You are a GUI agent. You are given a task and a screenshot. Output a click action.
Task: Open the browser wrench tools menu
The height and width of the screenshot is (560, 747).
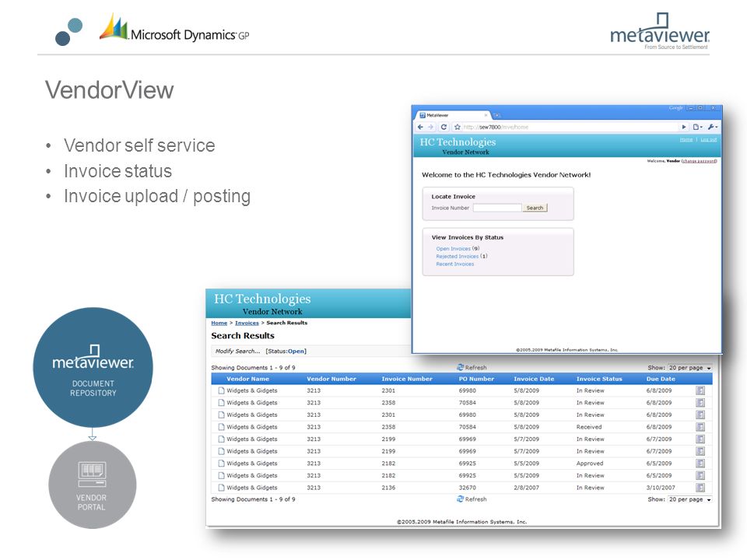click(713, 127)
